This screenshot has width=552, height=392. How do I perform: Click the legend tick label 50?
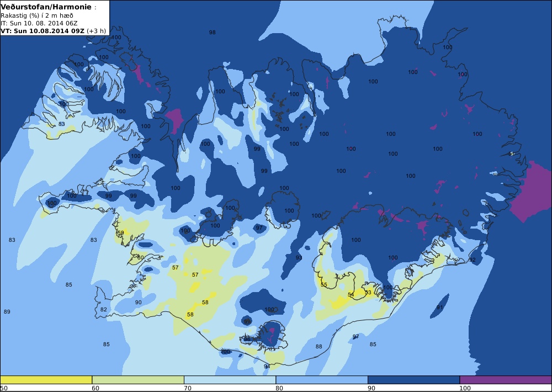pos(4,388)
